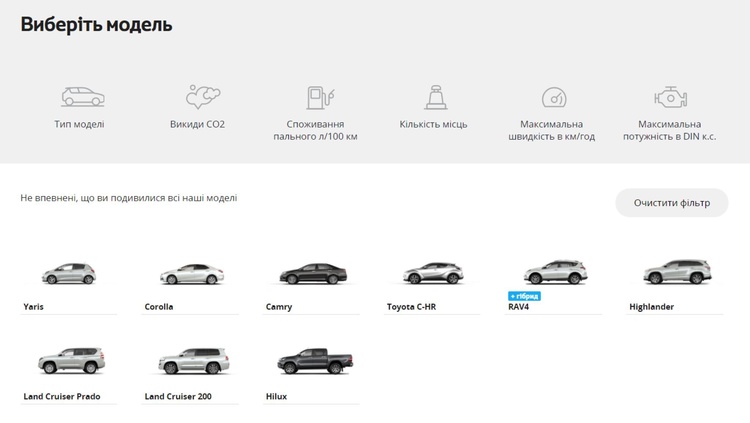Click the Виберіть модель heading
Screen dimensions: 750x423
click(x=96, y=24)
